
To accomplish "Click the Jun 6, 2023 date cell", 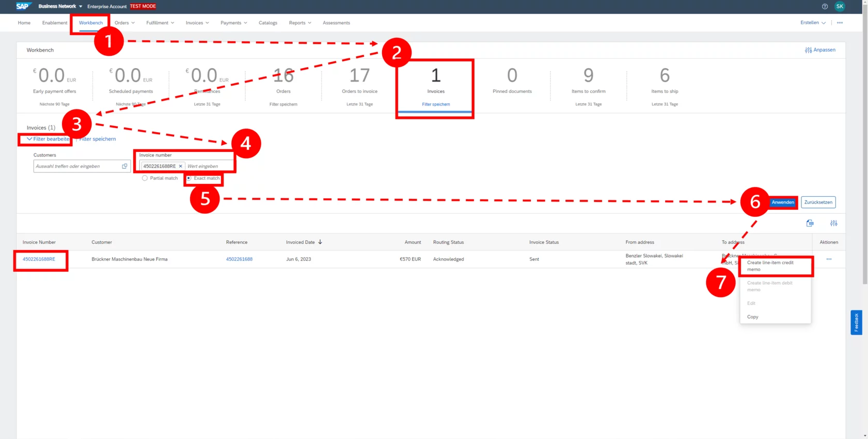I will 298,259.
